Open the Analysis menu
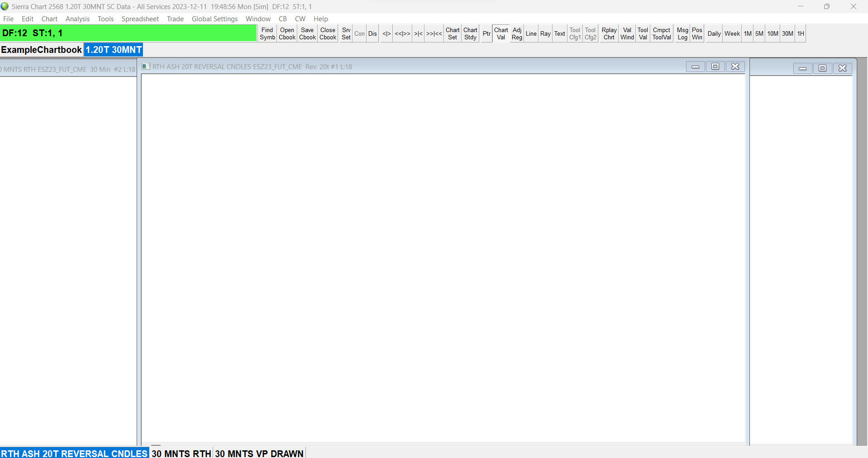The width and height of the screenshot is (868, 458). tap(77, 19)
